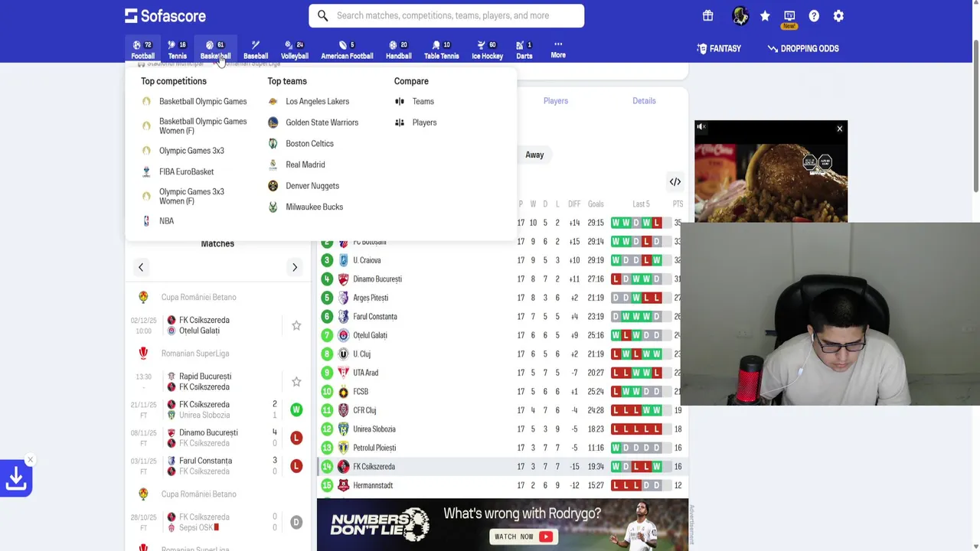Open Dinamo Bucuresti standings row
This screenshot has width=980, height=551.
pyautogui.click(x=502, y=279)
